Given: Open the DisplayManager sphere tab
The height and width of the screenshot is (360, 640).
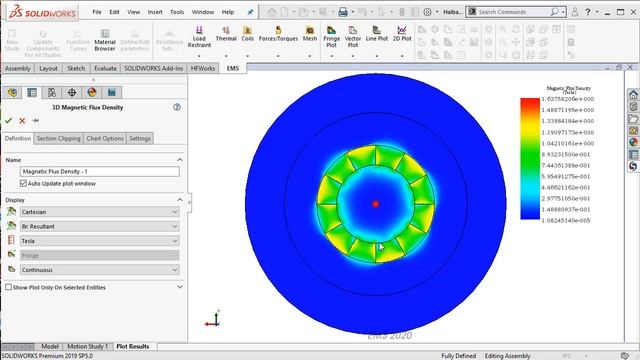Looking at the screenshot, I should [x=92, y=93].
